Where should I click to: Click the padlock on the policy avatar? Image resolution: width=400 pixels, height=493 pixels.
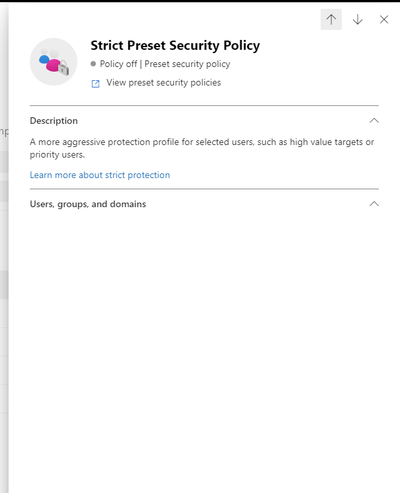(x=64, y=68)
